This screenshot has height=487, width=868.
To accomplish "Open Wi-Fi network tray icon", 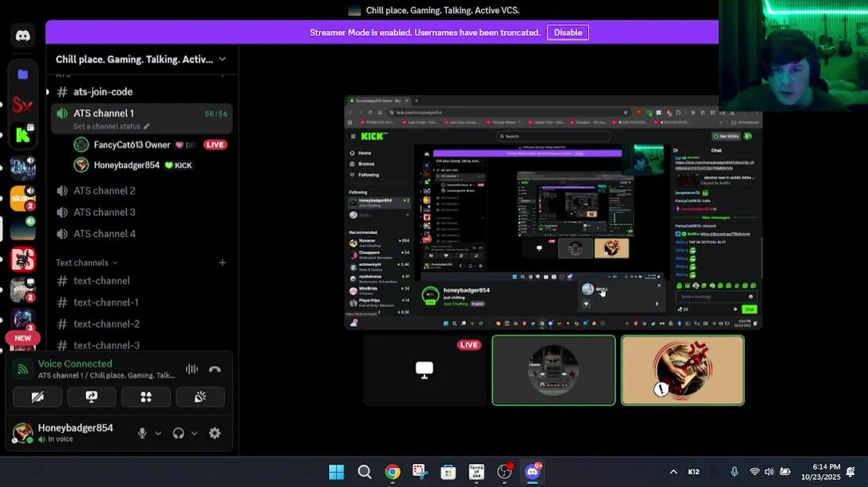I will pyautogui.click(x=754, y=472).
